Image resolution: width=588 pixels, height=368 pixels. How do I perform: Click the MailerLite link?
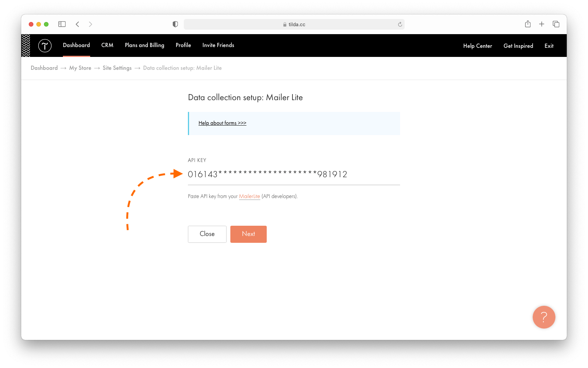[x=249, y=196]
